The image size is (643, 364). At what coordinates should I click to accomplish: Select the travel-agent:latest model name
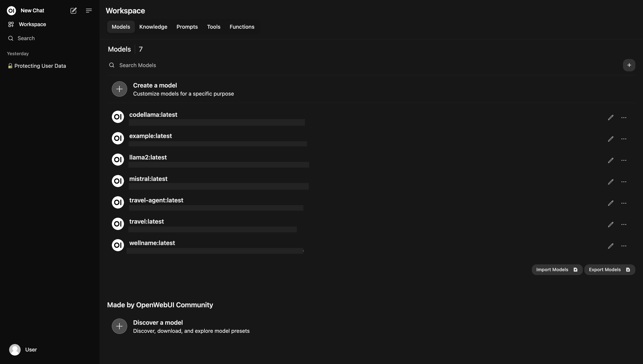tap(156, 200)
